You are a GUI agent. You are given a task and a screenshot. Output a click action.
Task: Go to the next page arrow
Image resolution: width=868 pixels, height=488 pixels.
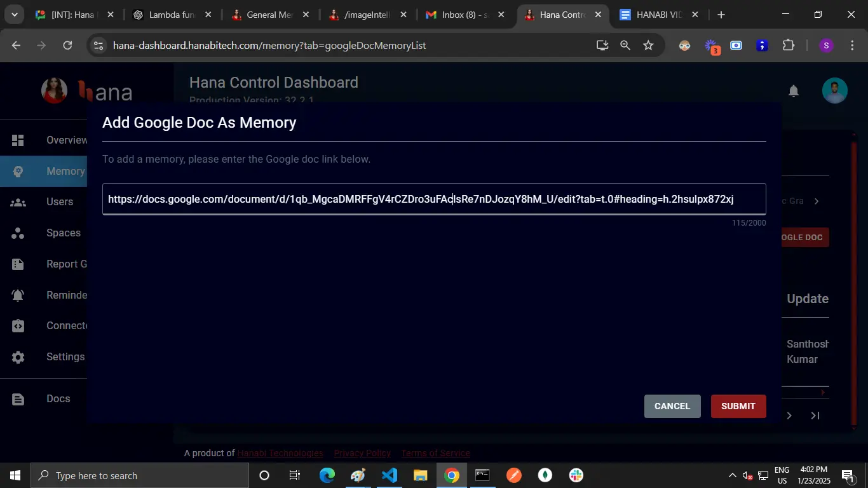tap(789, 416)
